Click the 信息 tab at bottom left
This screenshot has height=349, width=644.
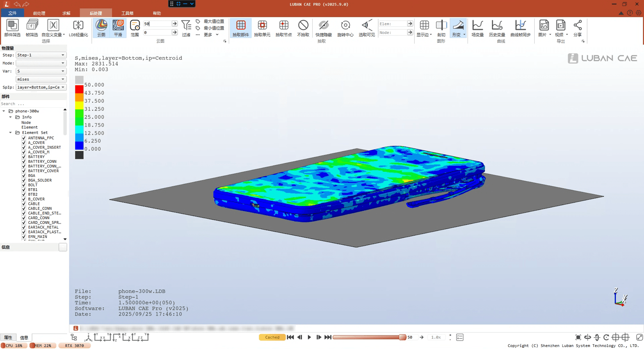click(x=24, y=338)
